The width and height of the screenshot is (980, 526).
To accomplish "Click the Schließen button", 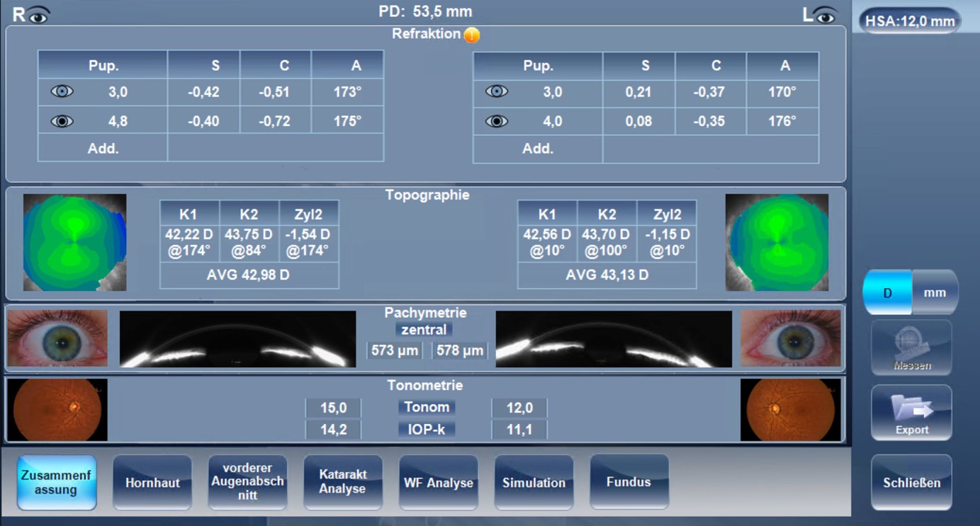I will coord(911,482).
